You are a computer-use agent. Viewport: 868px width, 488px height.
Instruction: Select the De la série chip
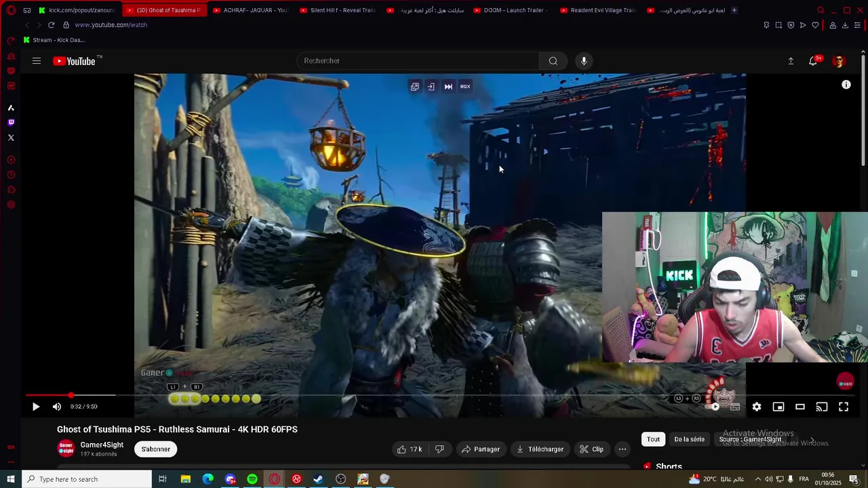[689, 439]
